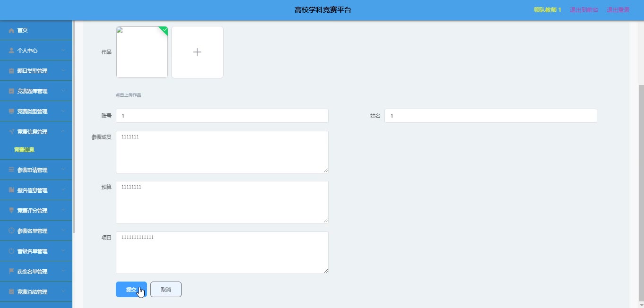The image size is (644, 308).
Task: Expand the 竞赛类型管理 menu arrow
Action: tap(63, 111)
